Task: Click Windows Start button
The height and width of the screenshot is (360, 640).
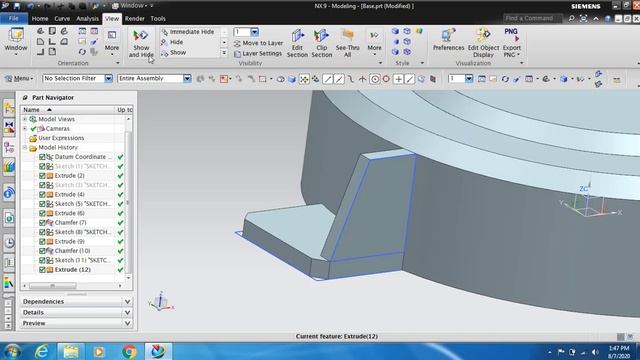Action: [x=12, y=351]
